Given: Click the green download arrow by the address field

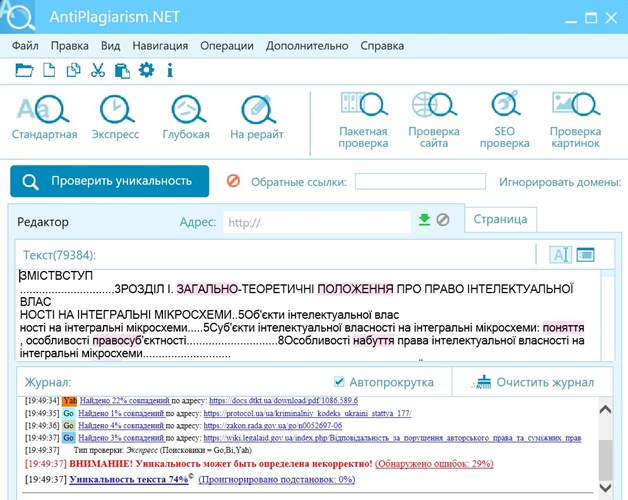Looking at the screenshot, I should click(x=424, y=220).
